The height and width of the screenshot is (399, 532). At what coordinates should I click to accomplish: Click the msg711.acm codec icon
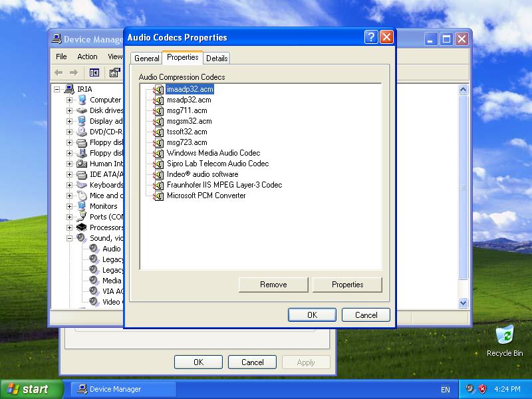(x=158, y=110)
